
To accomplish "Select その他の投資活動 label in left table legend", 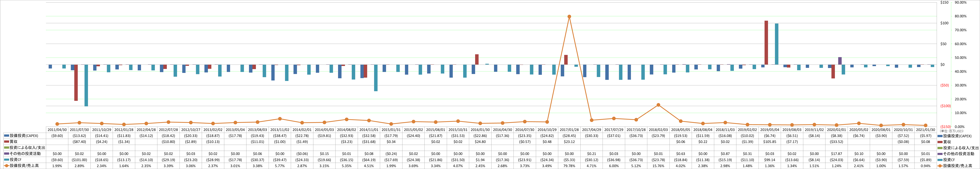I will tap(25, 154).
